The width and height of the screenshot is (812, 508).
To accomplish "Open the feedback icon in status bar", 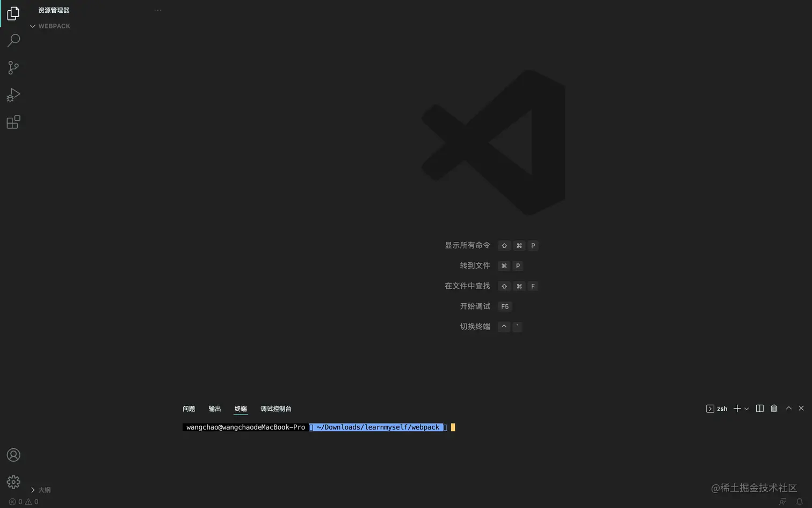I will click(x=783, y=502).
